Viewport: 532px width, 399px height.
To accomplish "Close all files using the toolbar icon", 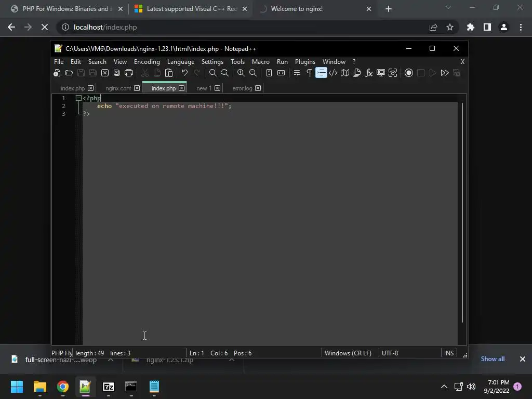I will (x=117, y=73).
